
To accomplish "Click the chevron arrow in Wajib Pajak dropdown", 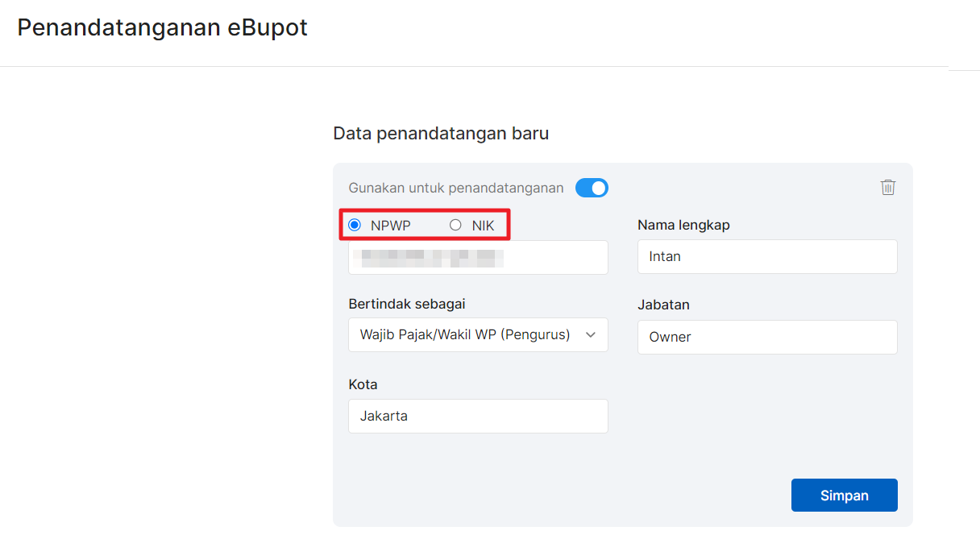I will click(590, 335).
